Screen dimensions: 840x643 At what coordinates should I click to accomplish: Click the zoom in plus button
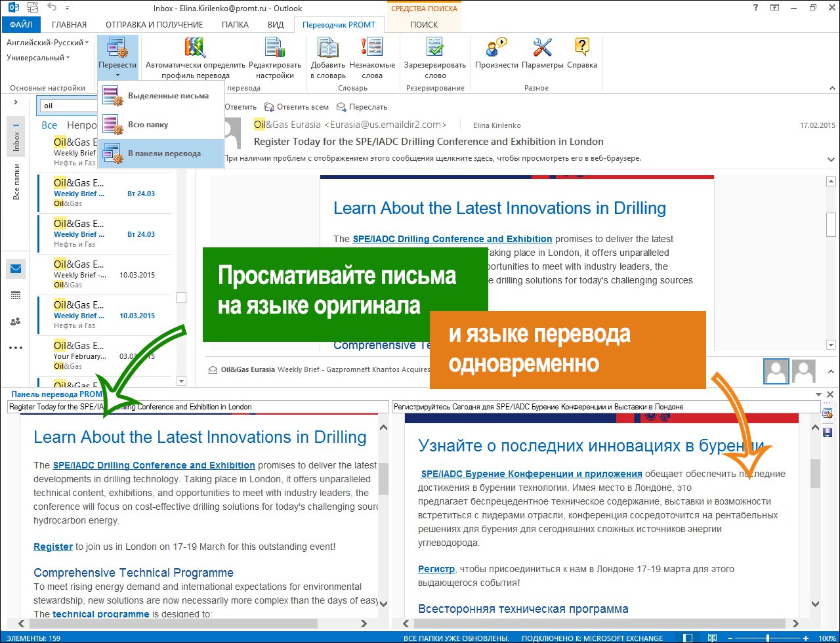pos(807,638)
